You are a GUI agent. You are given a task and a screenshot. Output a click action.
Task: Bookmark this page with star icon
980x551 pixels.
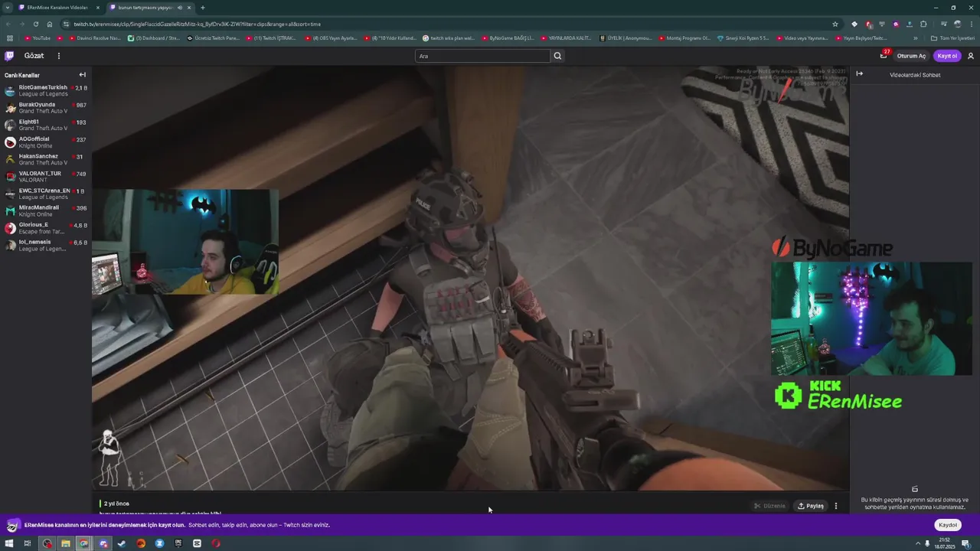(835, 24)
